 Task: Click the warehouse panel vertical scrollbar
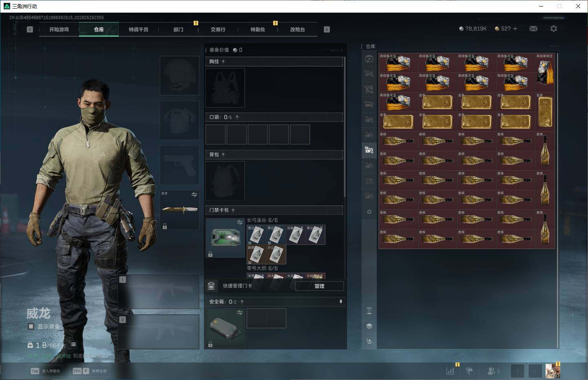[558, 200]
